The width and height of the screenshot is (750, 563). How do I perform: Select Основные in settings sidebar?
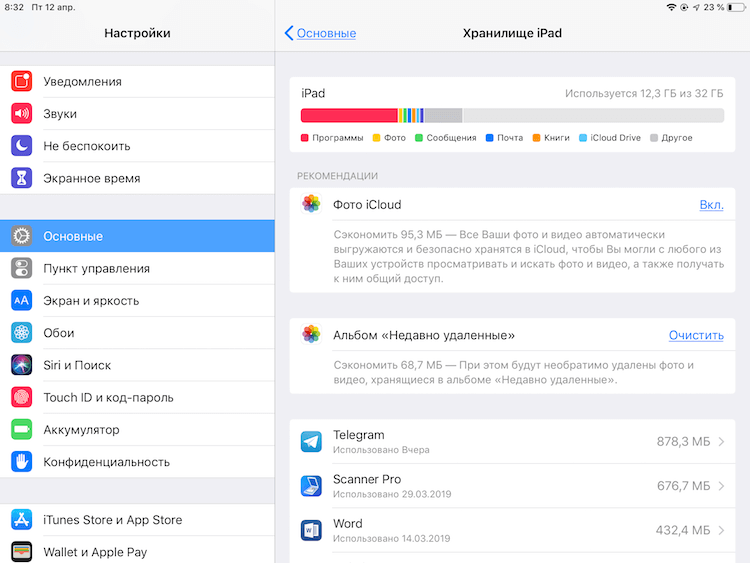point(137,236)
